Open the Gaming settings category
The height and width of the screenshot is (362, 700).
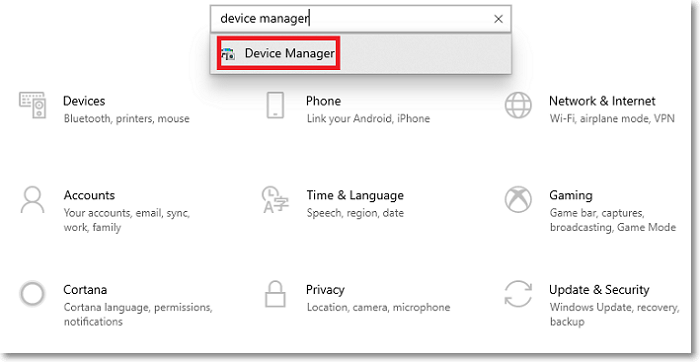[x=571, y=196]
